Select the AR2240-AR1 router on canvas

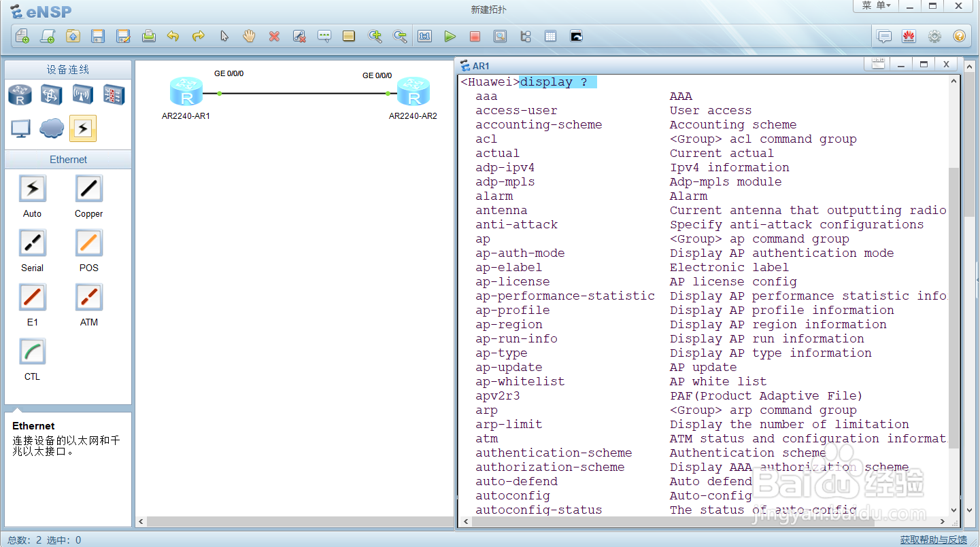[186, 91]
